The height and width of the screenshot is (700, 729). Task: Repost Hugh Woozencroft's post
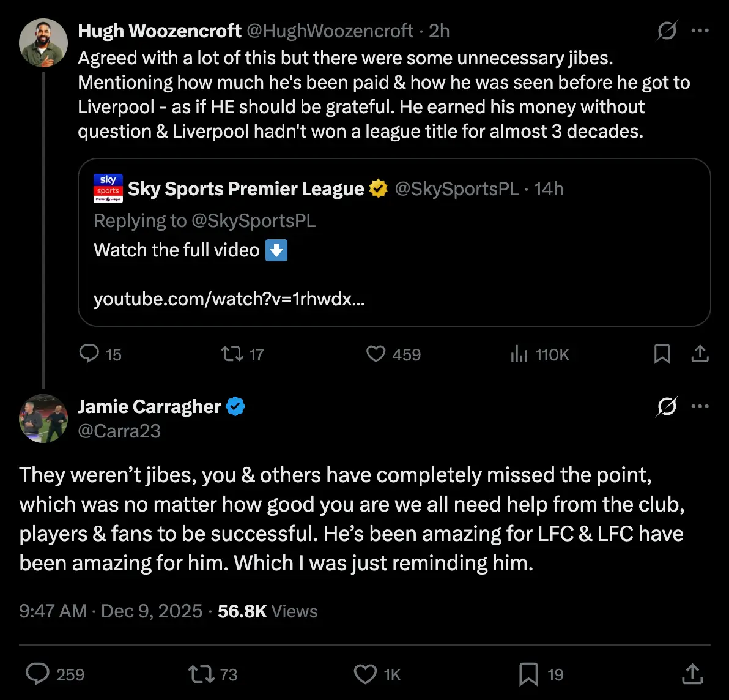[x=232, y=354]
